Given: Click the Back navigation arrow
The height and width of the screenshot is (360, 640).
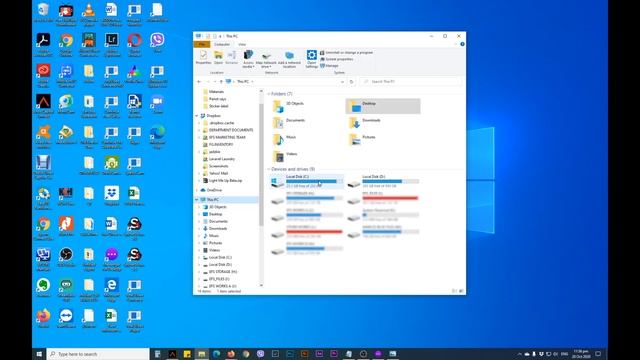Looking at the screenshot, I should coord(199,82).
